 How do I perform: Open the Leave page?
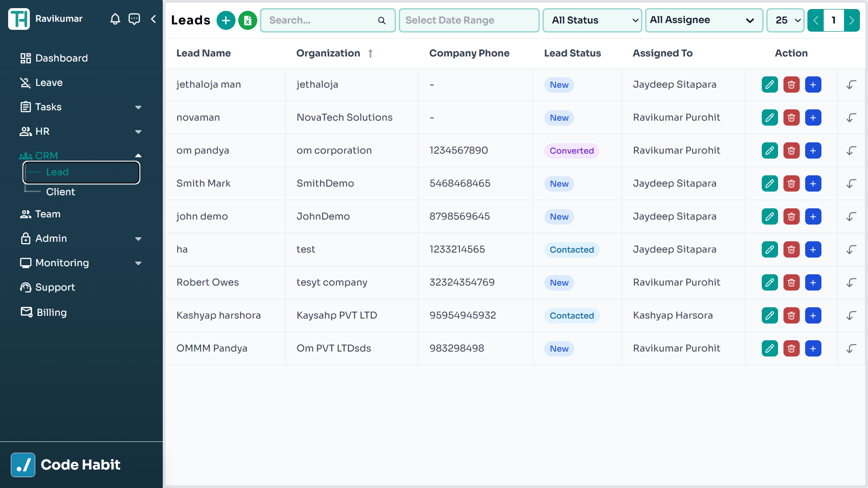[42, 83]
